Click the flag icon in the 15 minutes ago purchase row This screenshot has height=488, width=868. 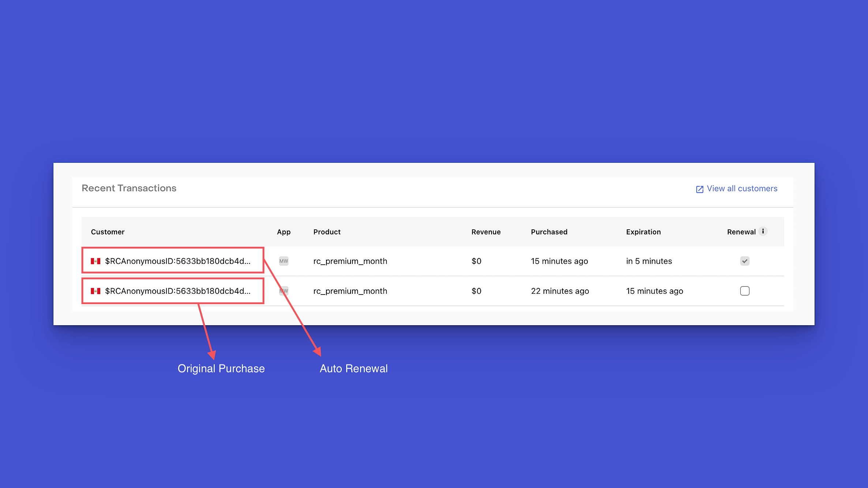96,261
